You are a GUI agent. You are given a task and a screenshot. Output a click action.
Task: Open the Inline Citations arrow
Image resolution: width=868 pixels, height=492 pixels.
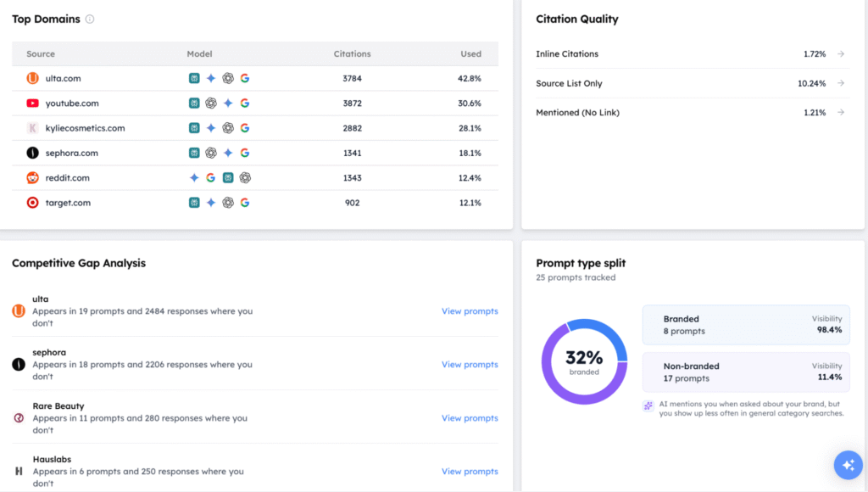point(841,53)
